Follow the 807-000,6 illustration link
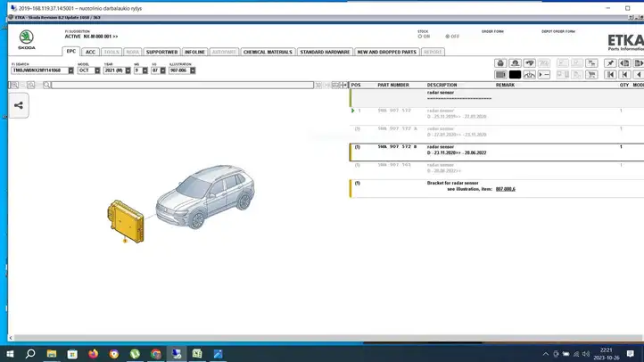 pyautogui.click(x=505, y=189)
